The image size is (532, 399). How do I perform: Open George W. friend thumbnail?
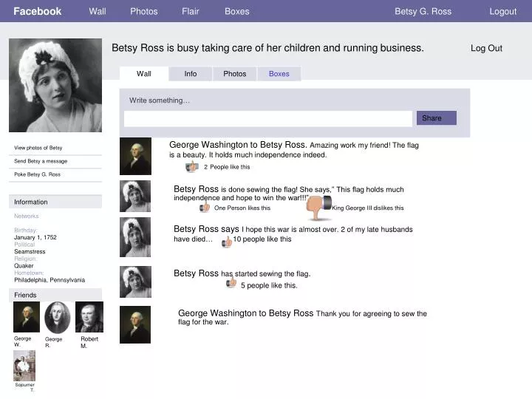pyautogui.click(x=27, y=317)
